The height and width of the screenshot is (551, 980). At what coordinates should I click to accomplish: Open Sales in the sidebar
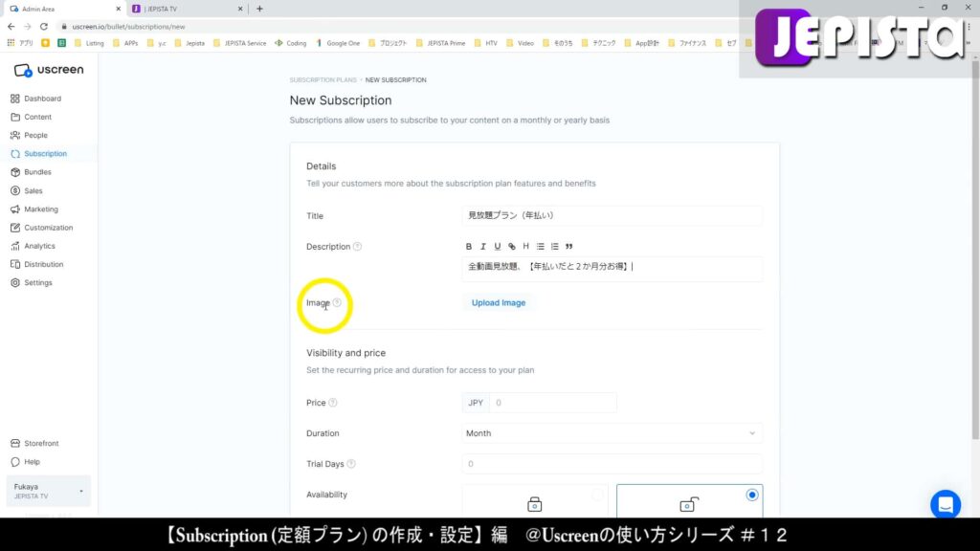pos(27,190)
